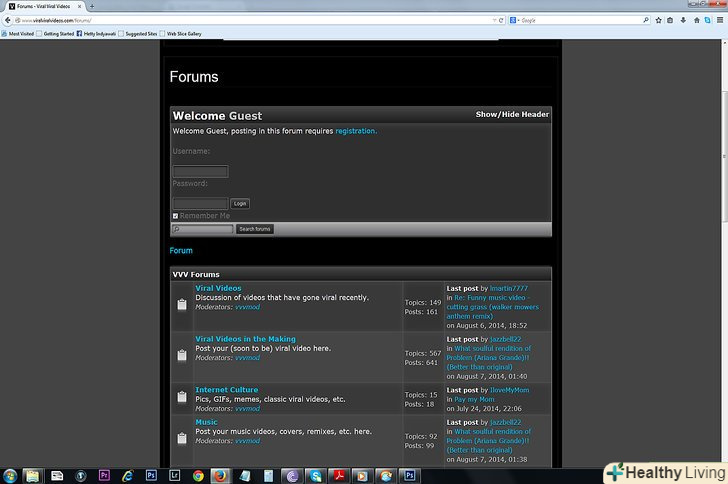Click the Username input field
728x484 pixels.
200,171
